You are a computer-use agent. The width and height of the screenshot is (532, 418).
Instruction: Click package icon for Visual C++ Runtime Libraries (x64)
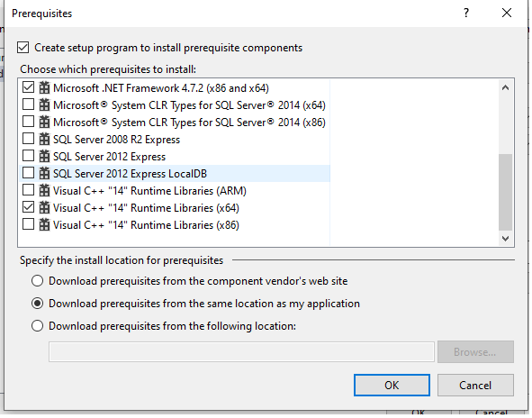click(44, 207)
